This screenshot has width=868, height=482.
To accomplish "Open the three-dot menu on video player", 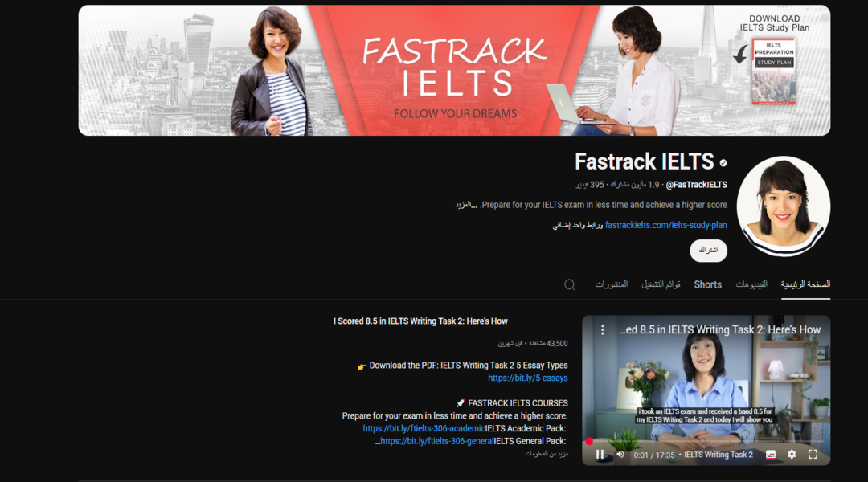I will (x=602, y=330).
